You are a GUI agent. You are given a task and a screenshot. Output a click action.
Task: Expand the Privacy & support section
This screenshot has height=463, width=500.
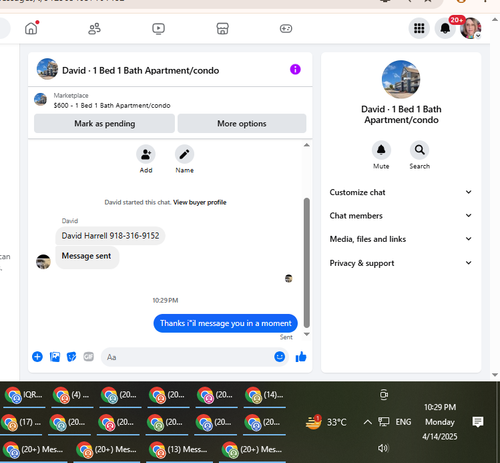point(401,263)
